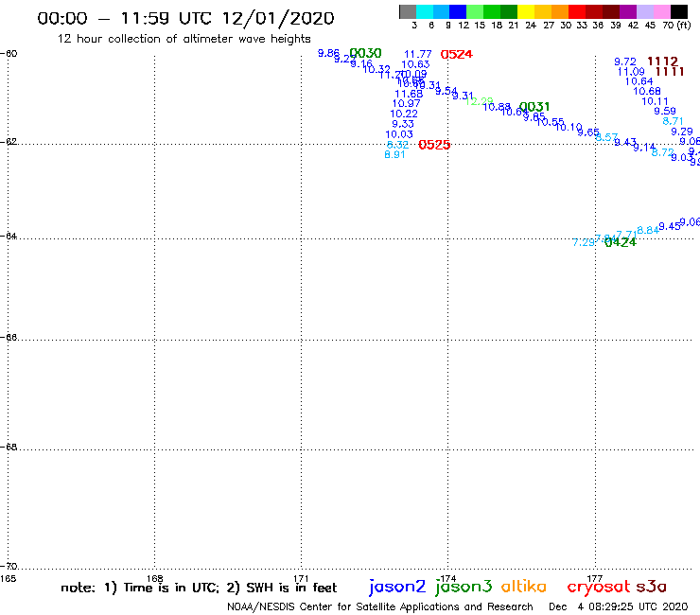Viewport: 700px width, 615px height.
Task: Select the NOAA/NESDIS Center credit line
Action: point(380,607)
